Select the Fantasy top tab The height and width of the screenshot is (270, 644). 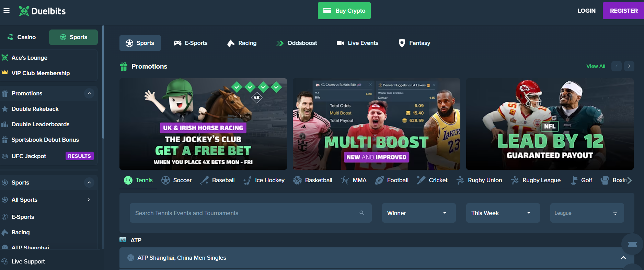(414, 43)
